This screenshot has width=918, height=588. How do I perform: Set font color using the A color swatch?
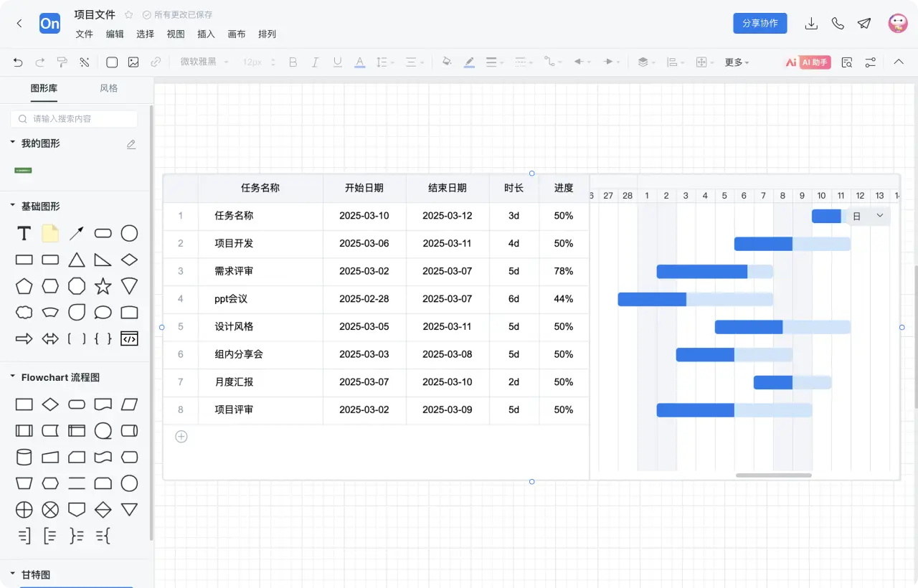359,62
